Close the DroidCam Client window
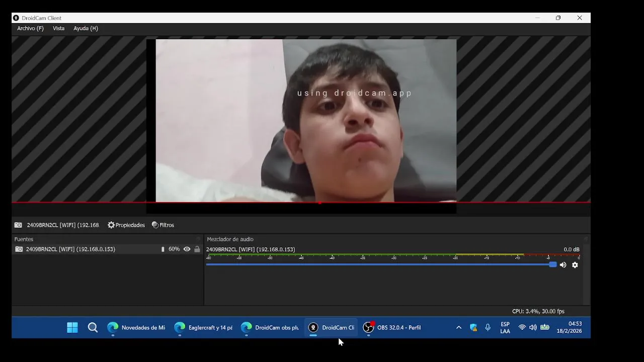The height and width of the screenshot is (362, 644). pos(580,18)
